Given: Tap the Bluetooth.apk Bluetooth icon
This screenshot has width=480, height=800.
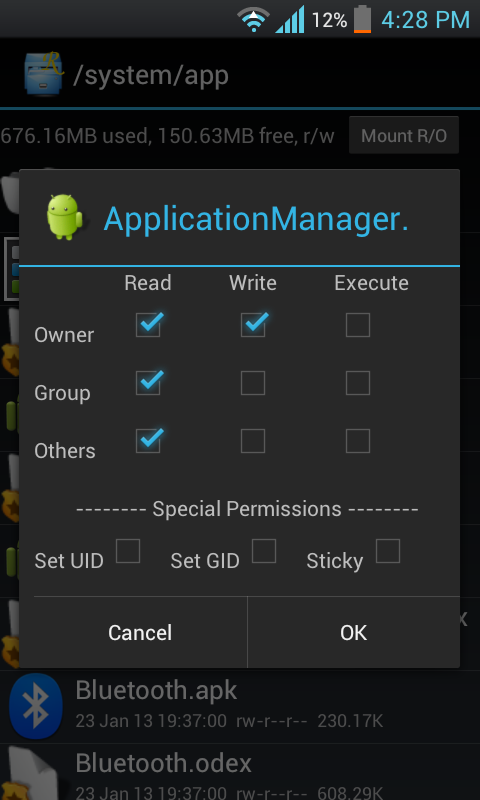Looking at the screenshot, I should pyautogui.click(x=36, y=706).
